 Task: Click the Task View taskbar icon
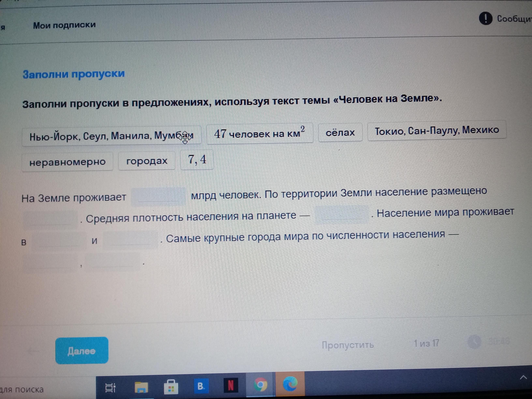110,387
